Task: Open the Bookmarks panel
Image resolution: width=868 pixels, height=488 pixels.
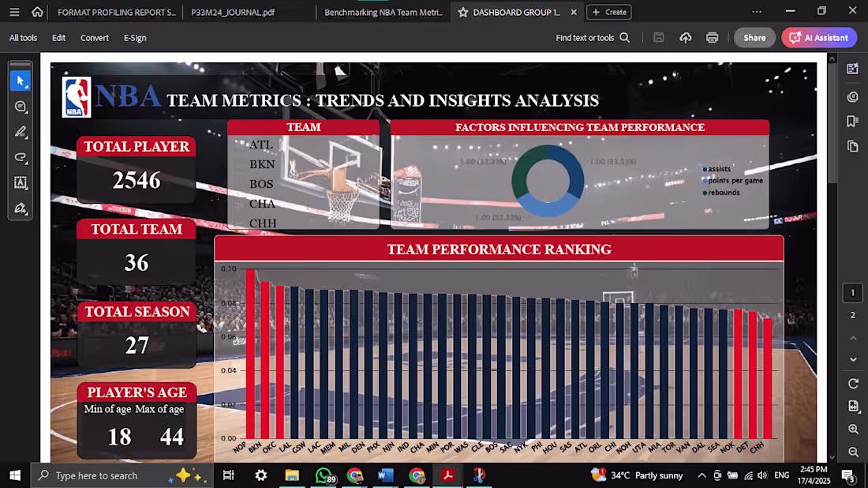Action: [854, 121]
